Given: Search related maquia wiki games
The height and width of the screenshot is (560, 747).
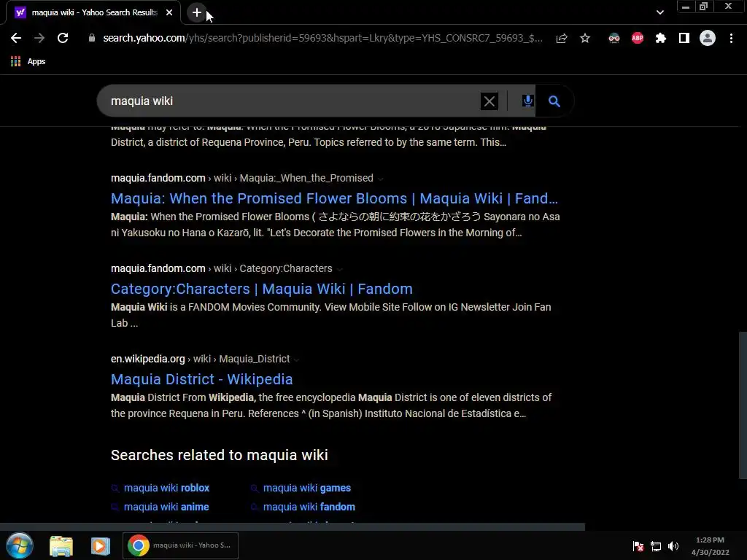Looking at the screenshot, I should point(307,488).
